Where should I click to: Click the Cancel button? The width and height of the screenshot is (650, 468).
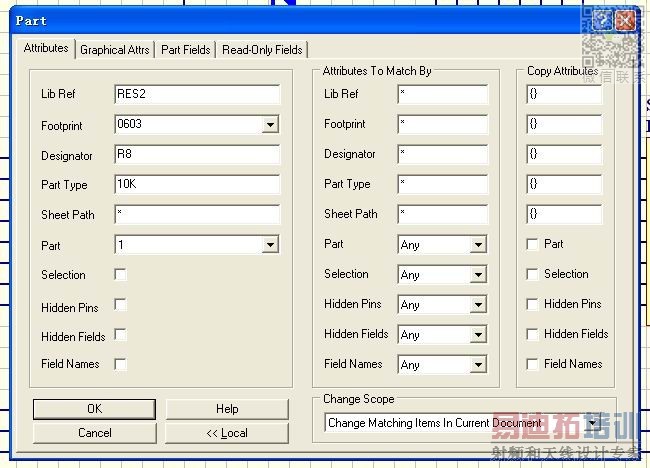(x=95, y=433)
